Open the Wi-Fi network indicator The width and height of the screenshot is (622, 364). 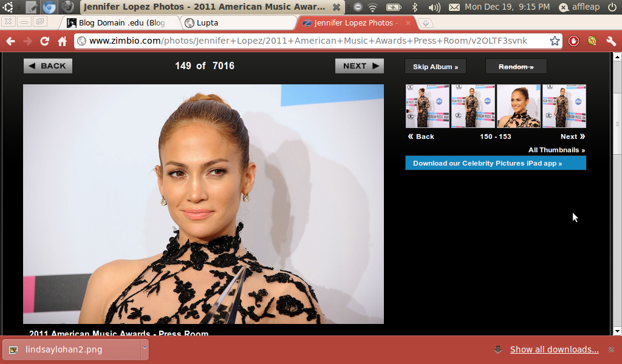coord(372,7)
